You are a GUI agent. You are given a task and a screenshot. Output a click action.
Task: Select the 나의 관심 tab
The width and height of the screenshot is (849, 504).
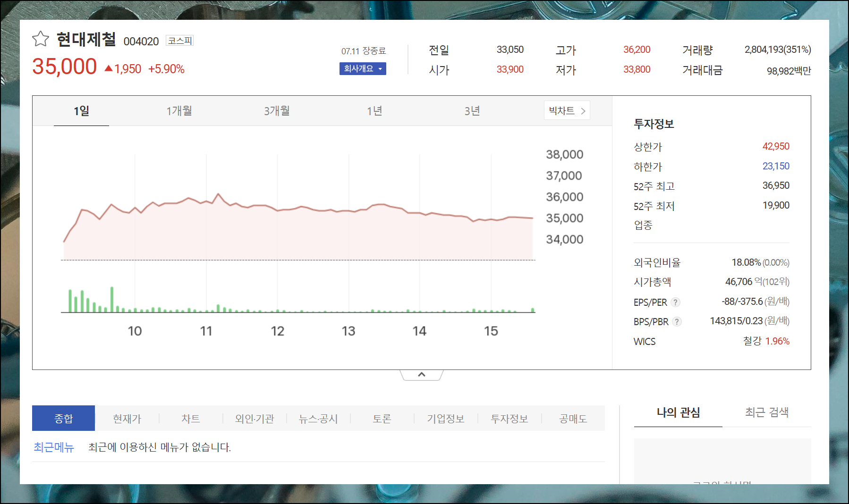coord(678,412)
